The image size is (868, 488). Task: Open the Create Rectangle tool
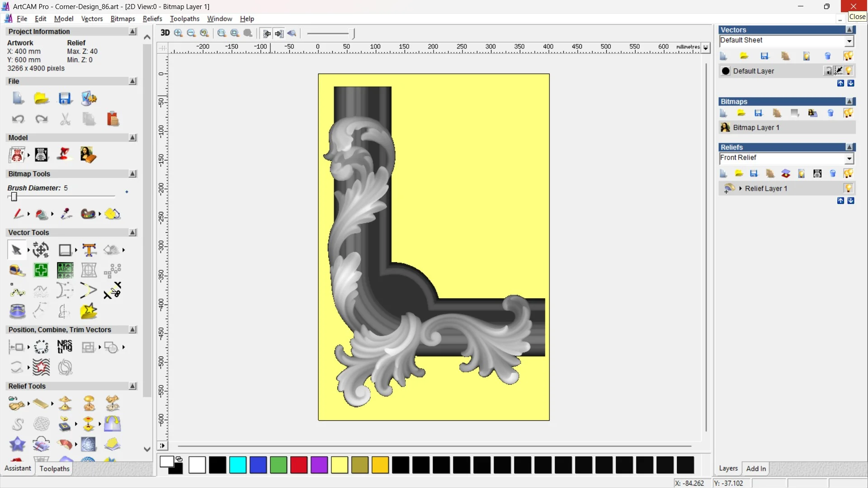point(65,250)
